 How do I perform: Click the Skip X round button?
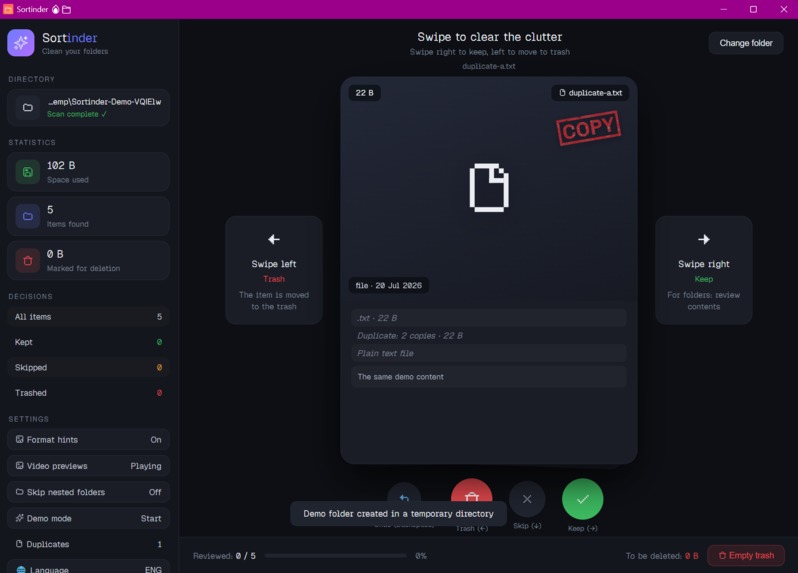(527, 499)
